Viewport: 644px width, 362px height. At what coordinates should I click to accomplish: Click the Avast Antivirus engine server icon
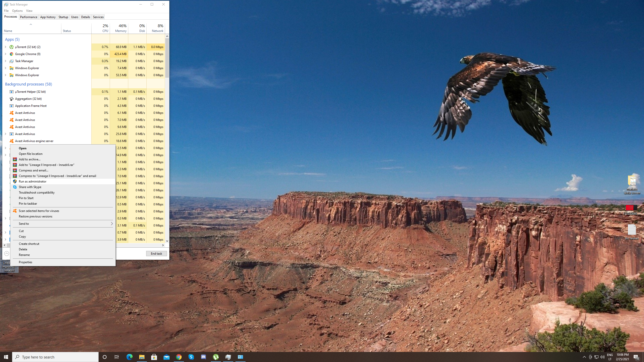[x=11, y=141]
